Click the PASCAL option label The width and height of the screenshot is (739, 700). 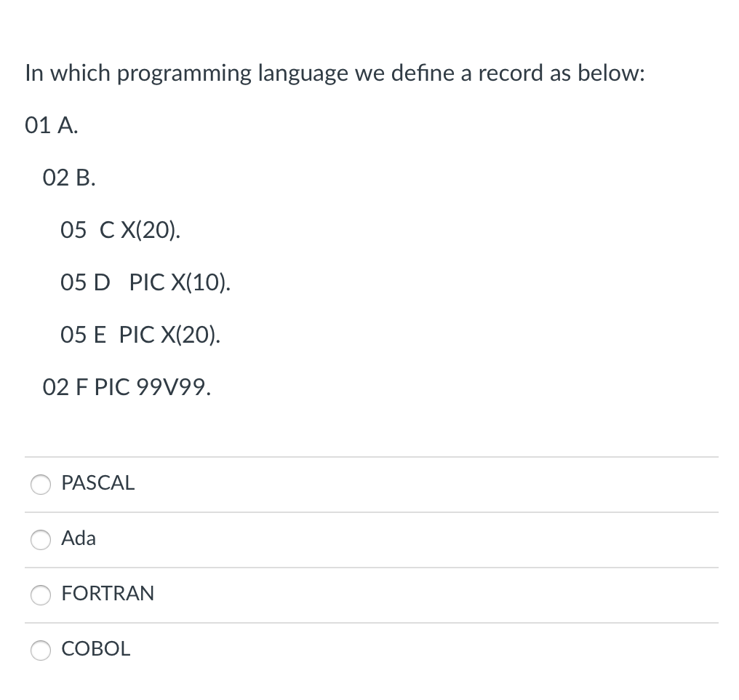(97, 483)
